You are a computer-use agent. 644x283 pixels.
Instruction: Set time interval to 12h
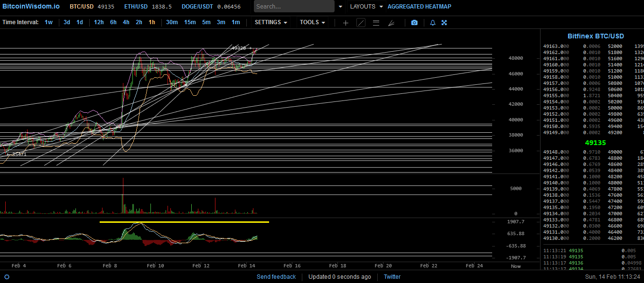click(99, 22)
